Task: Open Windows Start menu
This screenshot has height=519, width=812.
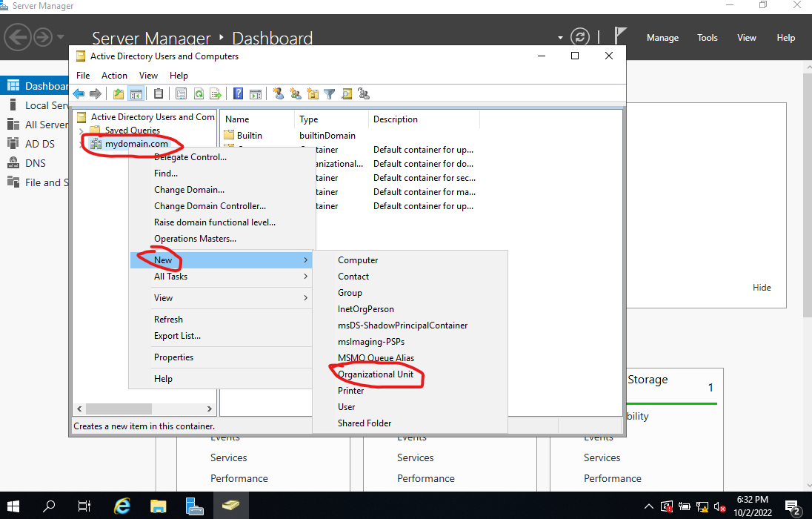Action: [13, 506]
